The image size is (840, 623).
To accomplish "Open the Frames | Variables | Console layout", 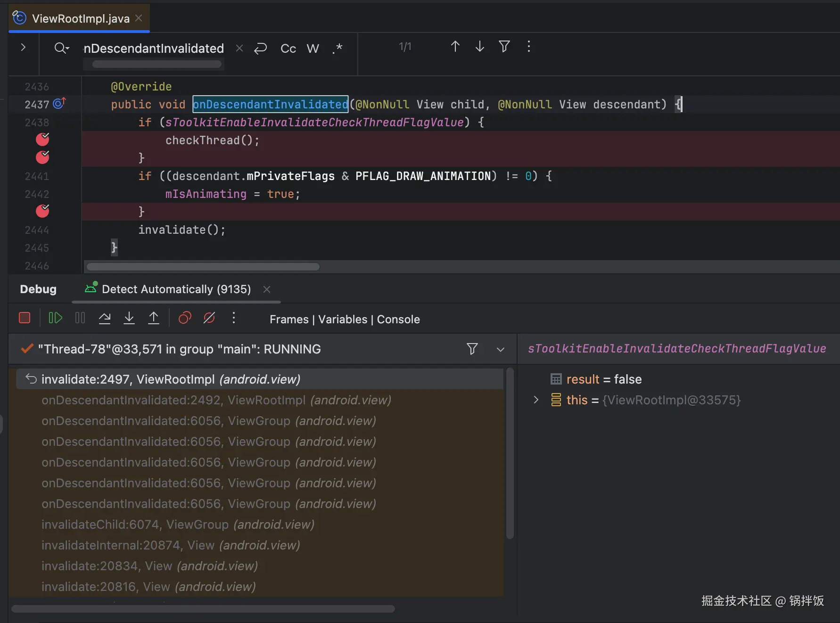I will 345,319.
